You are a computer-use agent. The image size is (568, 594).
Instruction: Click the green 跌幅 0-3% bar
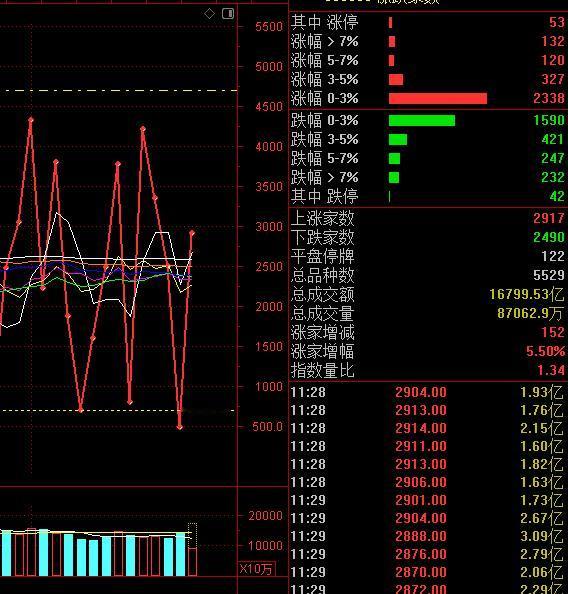tap(422, 120)
